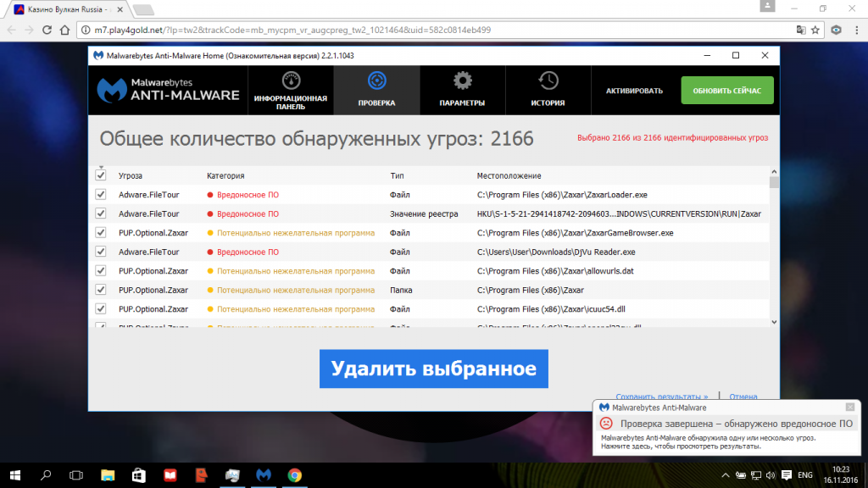Image resolution: width=868 pixels, height=488 pixels.
Task: Uncheck the registry value Adware.FileTour checkbox
Action: 100,213
